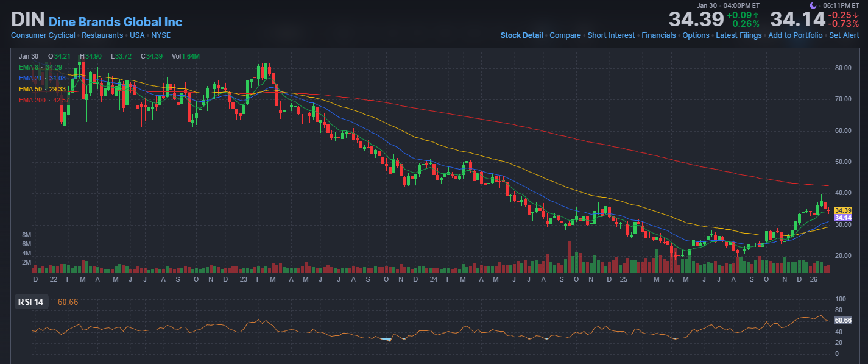Click the 25 year marker on the time axis
The width and height of the screenshot is (868, 364).
click(x=623, y=279)
